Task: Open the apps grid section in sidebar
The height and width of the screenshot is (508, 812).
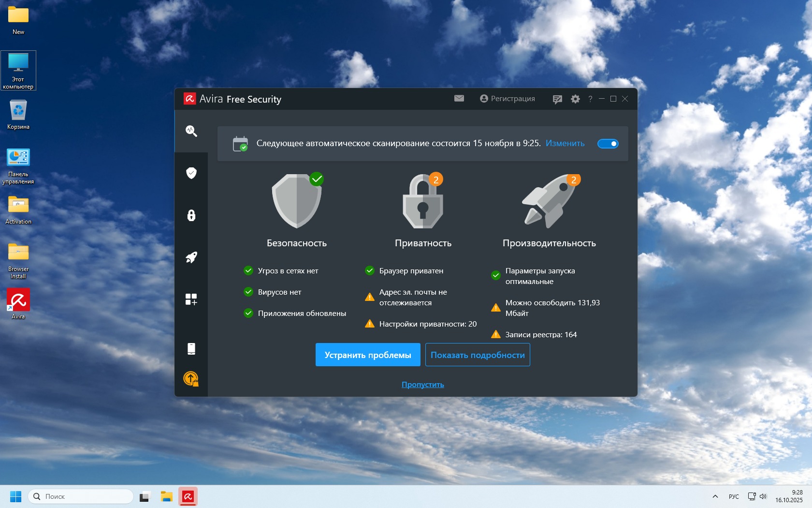Action: click(191, 299)
